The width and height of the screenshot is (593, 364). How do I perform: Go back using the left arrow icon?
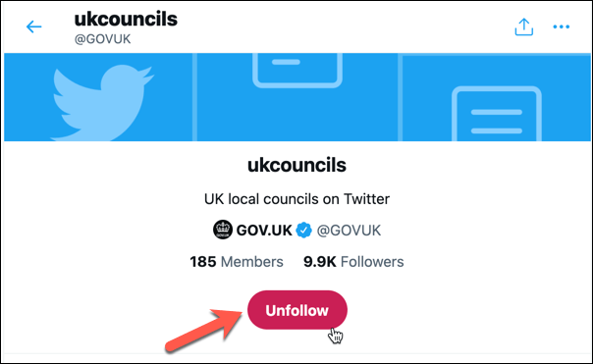point(33,26)
